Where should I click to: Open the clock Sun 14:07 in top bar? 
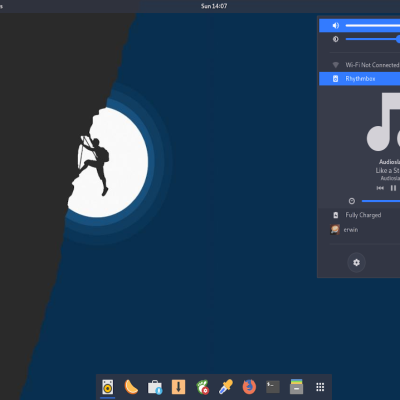coord(214,6)
